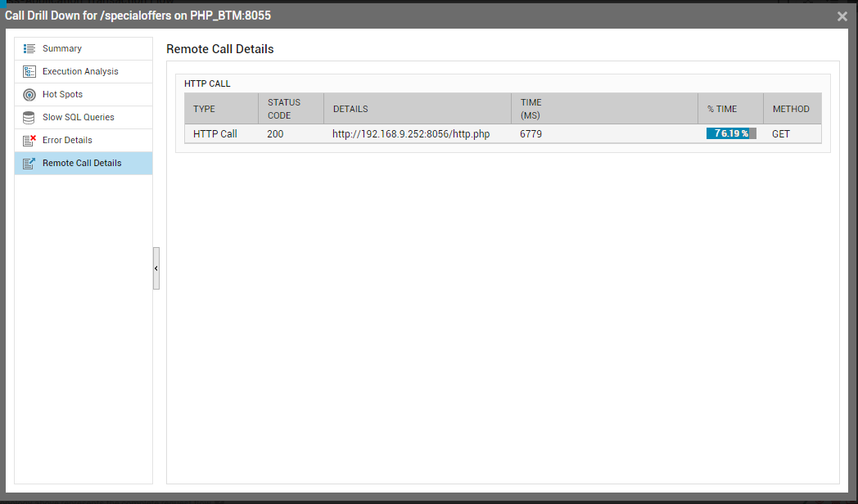Image resolution: width=858 pixels, height=504 pixels.
Task: Collapse the left navigation sidebar
Action: 156,268
